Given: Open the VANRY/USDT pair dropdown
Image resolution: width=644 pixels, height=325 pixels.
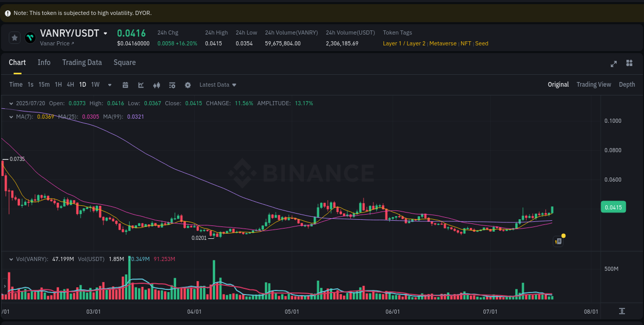Looking at the screenshot, I should pyautogui.click(x=106, y=32).
